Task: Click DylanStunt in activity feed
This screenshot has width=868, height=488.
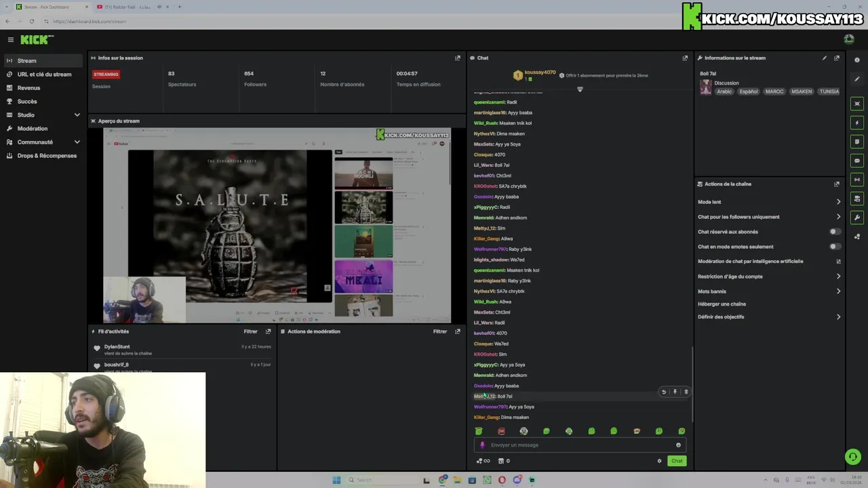Action: tap(117, 346)
